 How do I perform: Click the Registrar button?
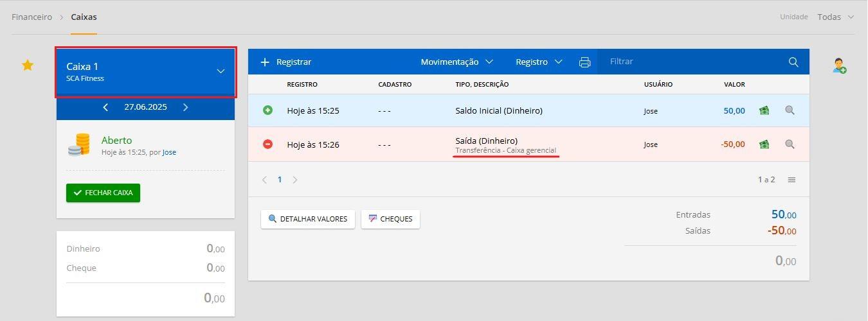pyautogui.click(x=285, y=62)
